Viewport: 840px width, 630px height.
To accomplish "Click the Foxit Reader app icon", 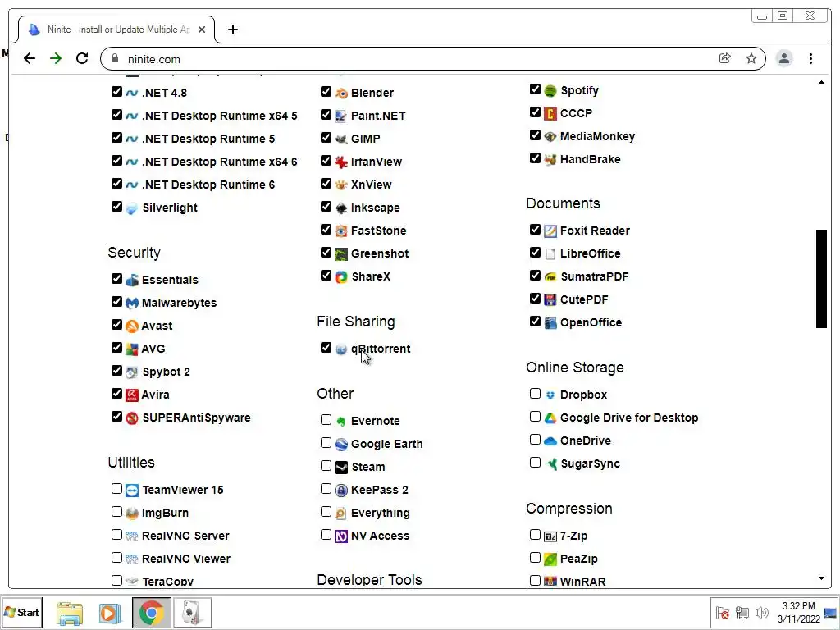I will pyautogui.click(x=550, y=231).
